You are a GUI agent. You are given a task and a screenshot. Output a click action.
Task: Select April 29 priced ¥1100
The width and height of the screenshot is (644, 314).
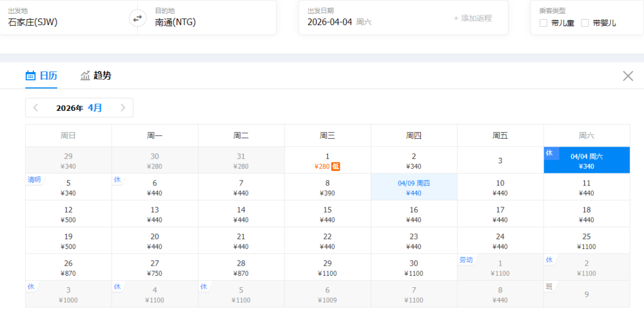(328, 267)
